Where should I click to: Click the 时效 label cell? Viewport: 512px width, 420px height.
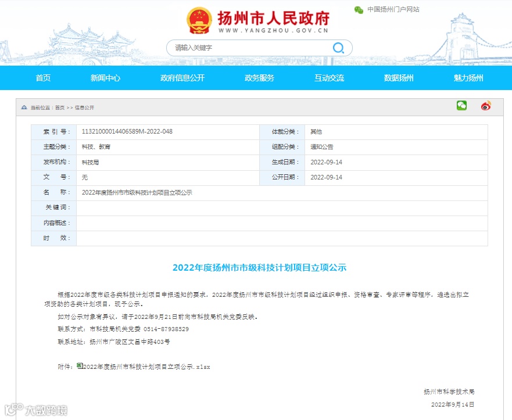[54, 238]
